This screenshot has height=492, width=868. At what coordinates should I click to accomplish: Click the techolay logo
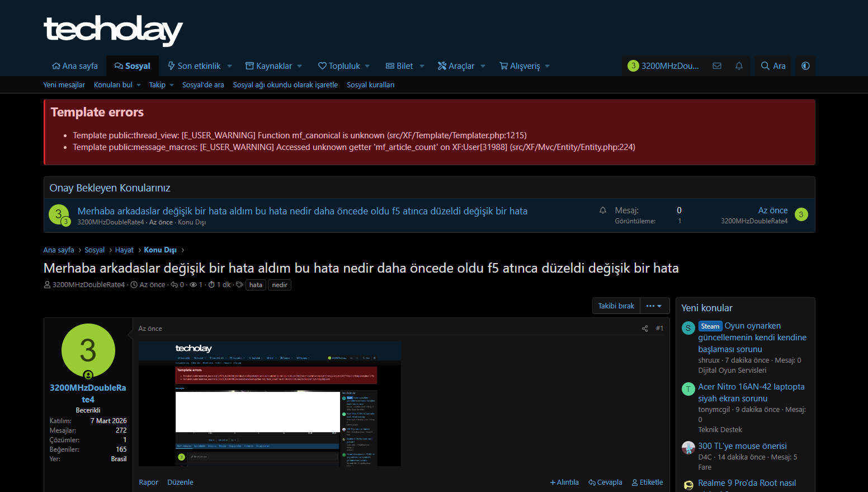click(x=114, y=30)
